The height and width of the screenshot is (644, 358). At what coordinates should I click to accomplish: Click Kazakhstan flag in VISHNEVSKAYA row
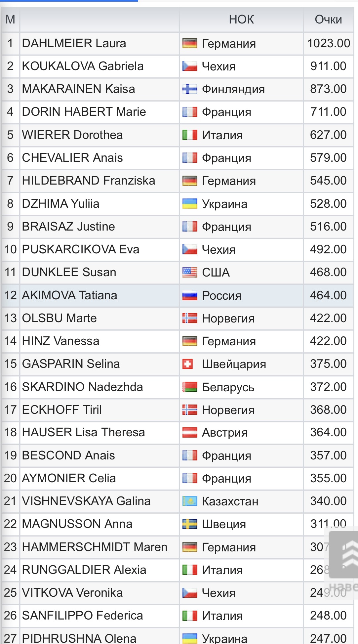coord(190,501)
